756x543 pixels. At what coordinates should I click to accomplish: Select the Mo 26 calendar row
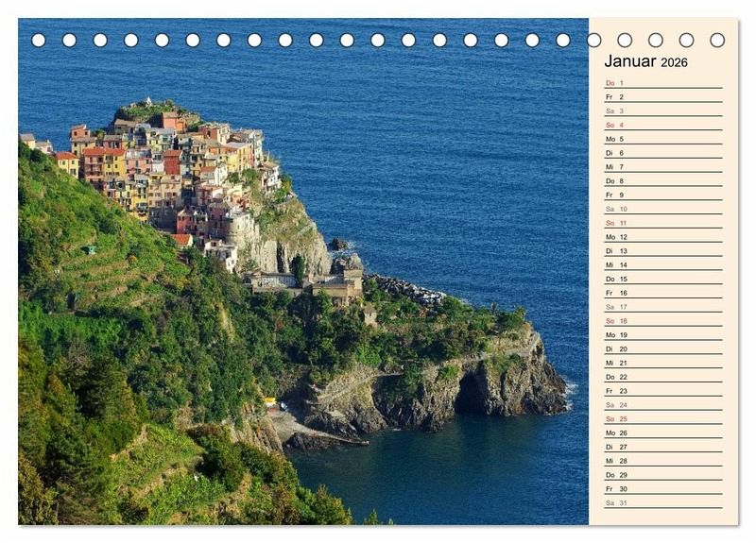[663, 433]
